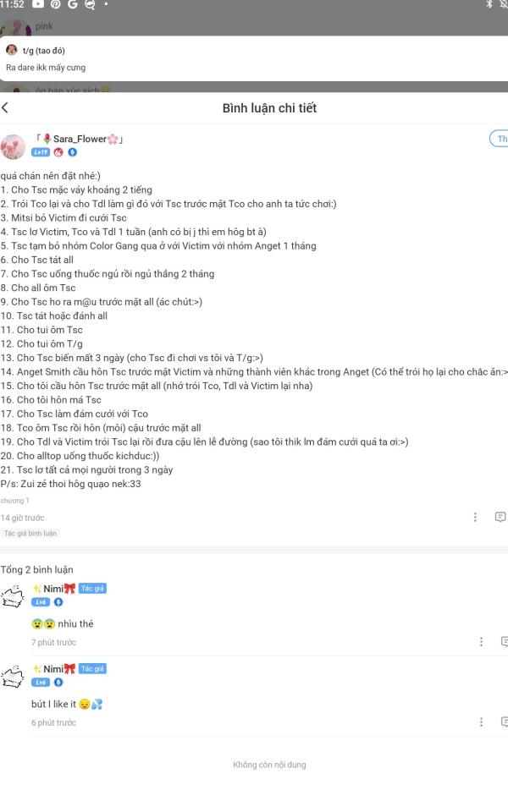The height and width of the screenshot is (812, 508).
Task: Open the 'chương 1' chapter link
Action: pyautogui.click(x=14, y=501)
